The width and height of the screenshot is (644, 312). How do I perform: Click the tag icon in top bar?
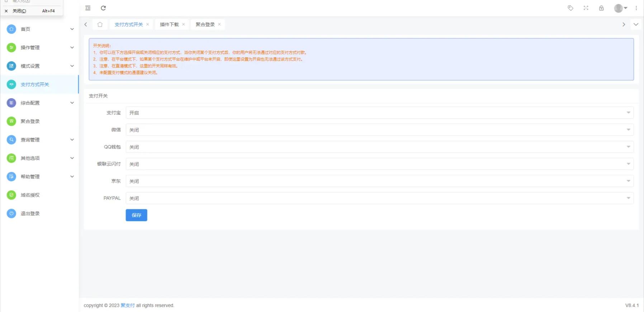coord(570,8)
